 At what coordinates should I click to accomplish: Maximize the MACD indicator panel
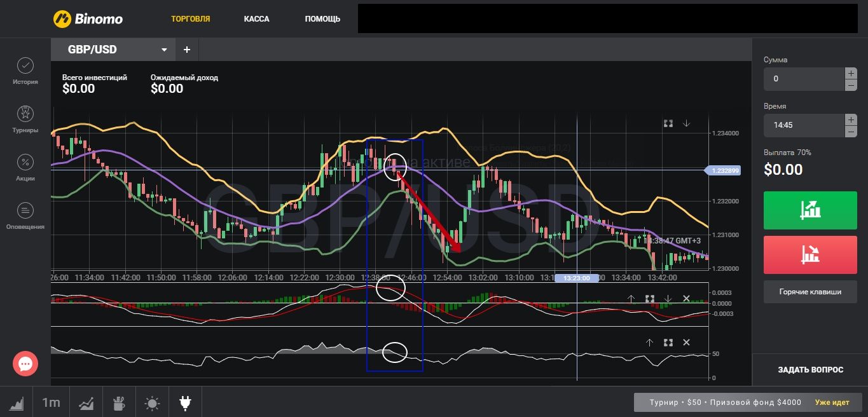(x=650, y=298)
